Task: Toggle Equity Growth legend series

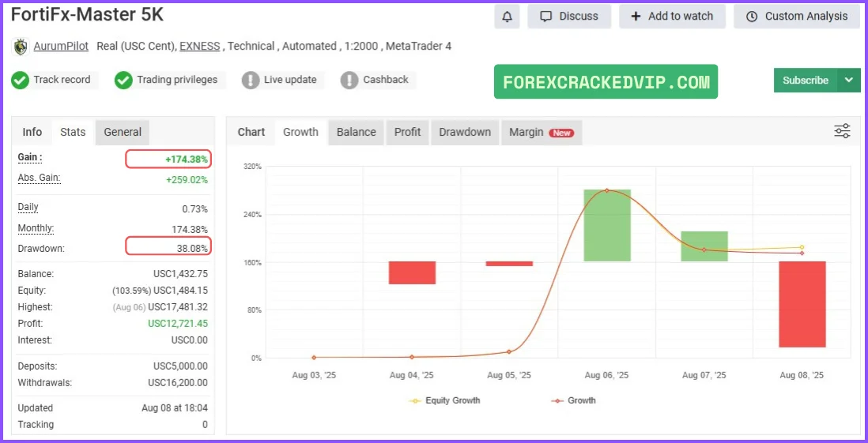Action: tap(444, 400)
